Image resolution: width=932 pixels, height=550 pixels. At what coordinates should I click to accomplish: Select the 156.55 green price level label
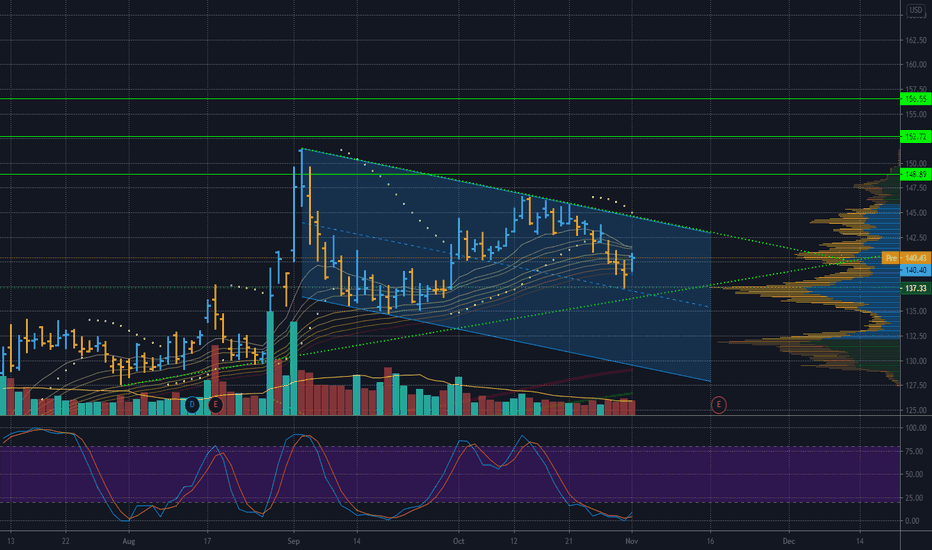916,99
